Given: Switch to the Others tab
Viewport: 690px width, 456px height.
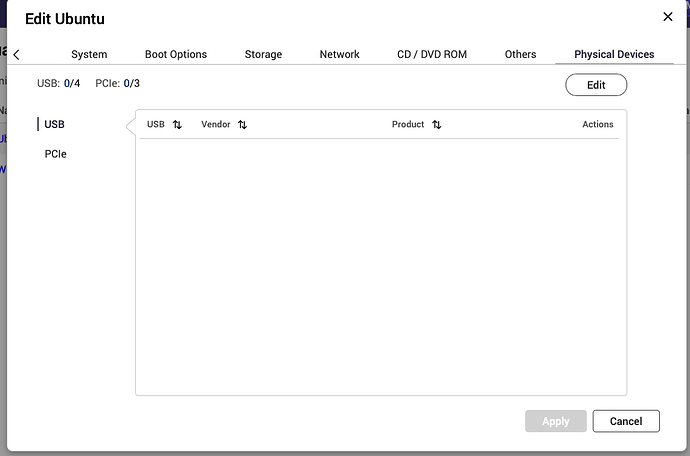Looking at the screenshot, I should (520, 54).
